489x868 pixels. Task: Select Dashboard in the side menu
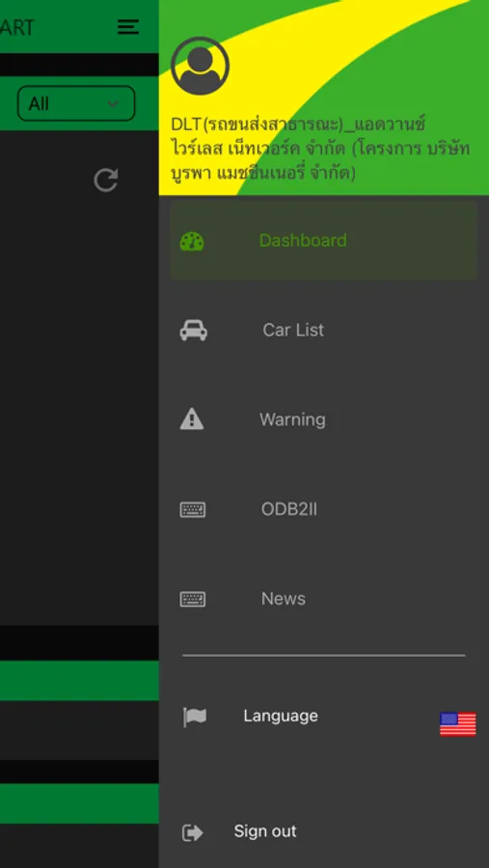[x=323, y=240]
